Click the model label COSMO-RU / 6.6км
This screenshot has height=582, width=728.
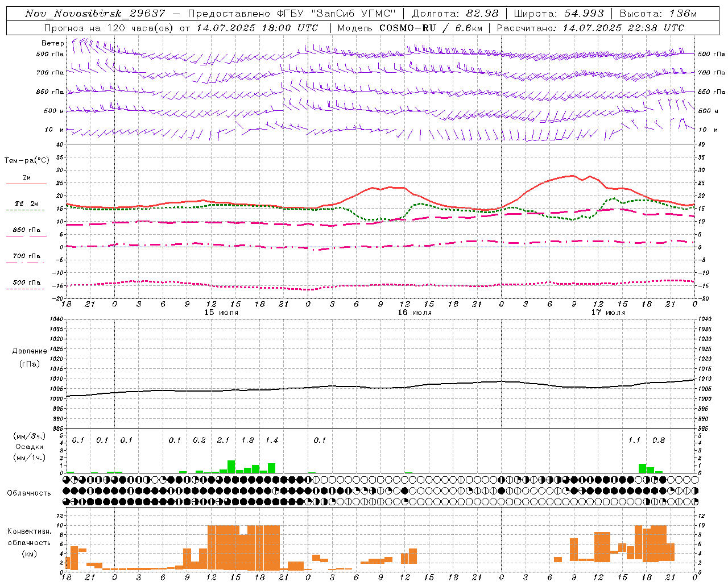[x=431, y=28]
